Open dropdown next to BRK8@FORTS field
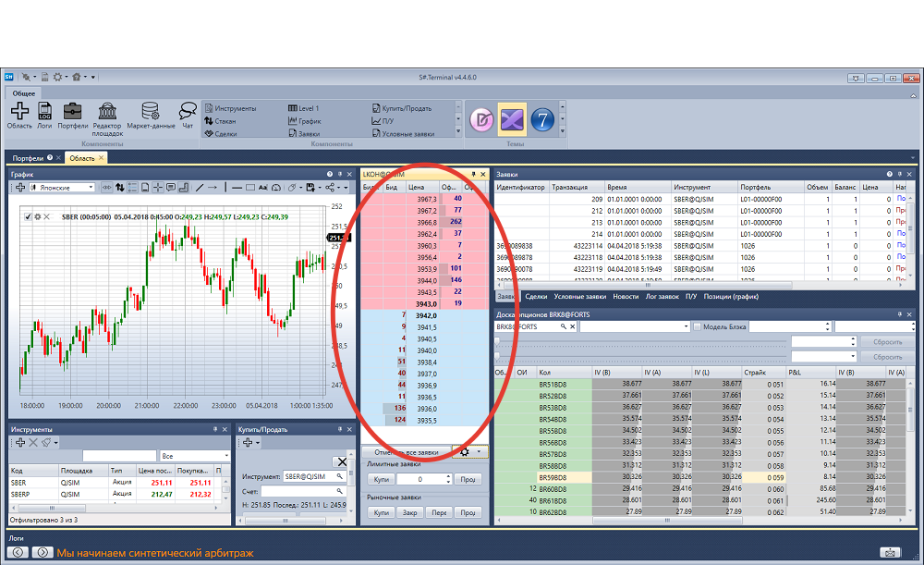This screenshot has height=565, width=924. pos(635,326)
